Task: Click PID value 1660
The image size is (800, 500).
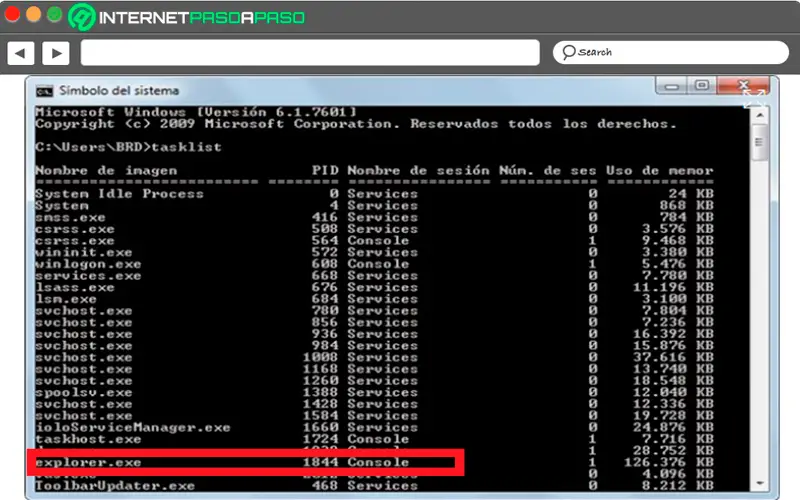Action: tap(320, 428)
